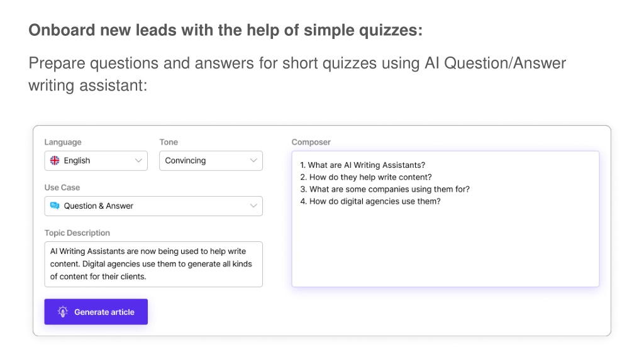Click the third question about companies
This screenshot has width=644, height=362.
[x=385, y=189]
